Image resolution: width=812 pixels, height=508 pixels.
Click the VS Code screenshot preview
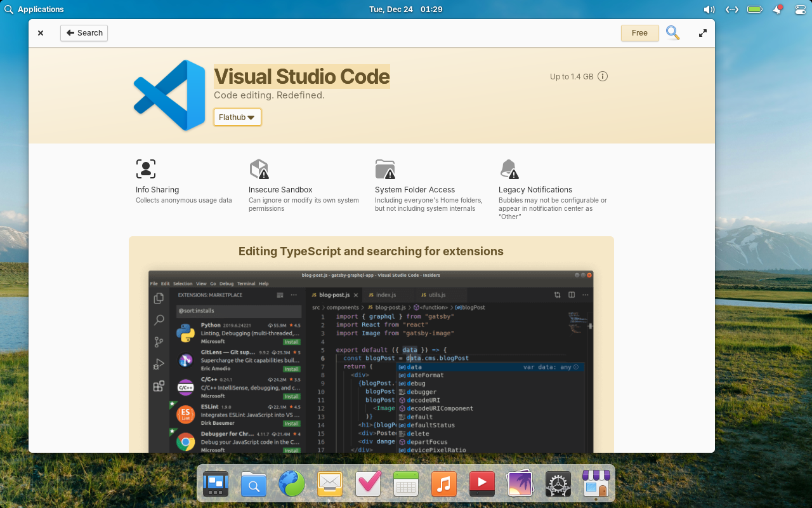[371, 361]
